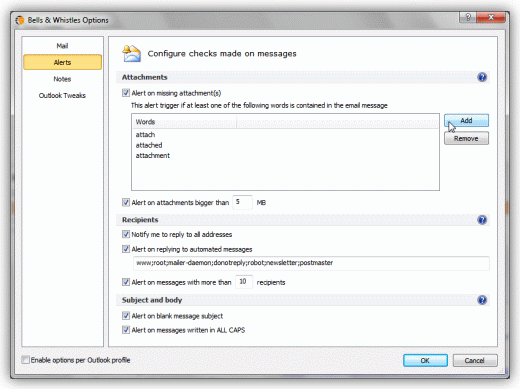Enable options per Outlook profile checkbox
Image resolution: width=520 pixels, height=389 pixels.
click(25, 360)
